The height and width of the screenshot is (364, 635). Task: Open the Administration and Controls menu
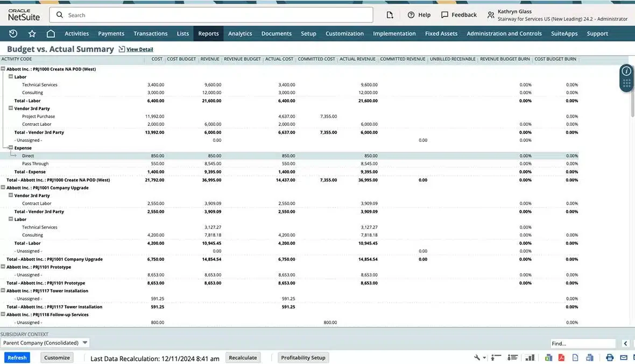coord(504,33)
